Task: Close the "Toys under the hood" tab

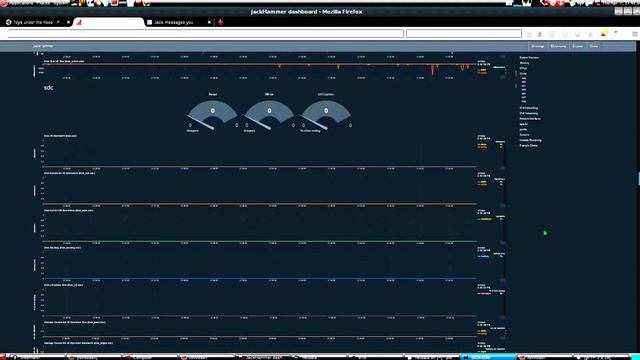Action: pyautogui.click(x=68, y=22)
